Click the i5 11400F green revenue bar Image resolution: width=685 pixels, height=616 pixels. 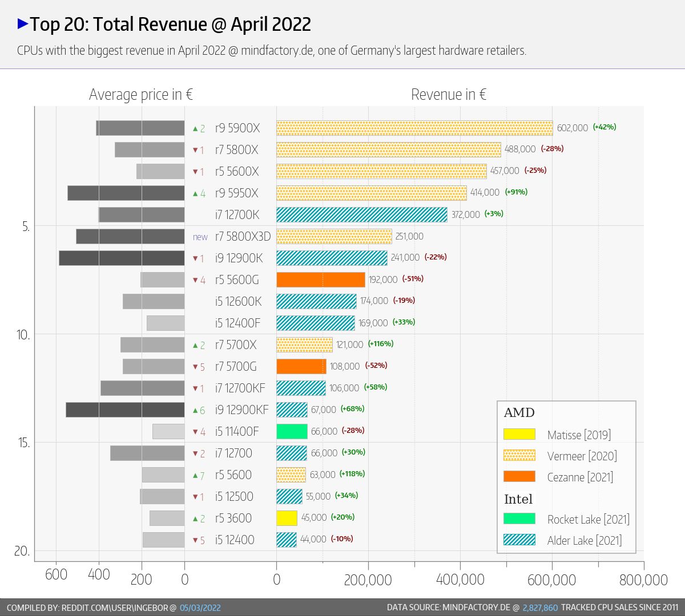click(x=292, y=431)
